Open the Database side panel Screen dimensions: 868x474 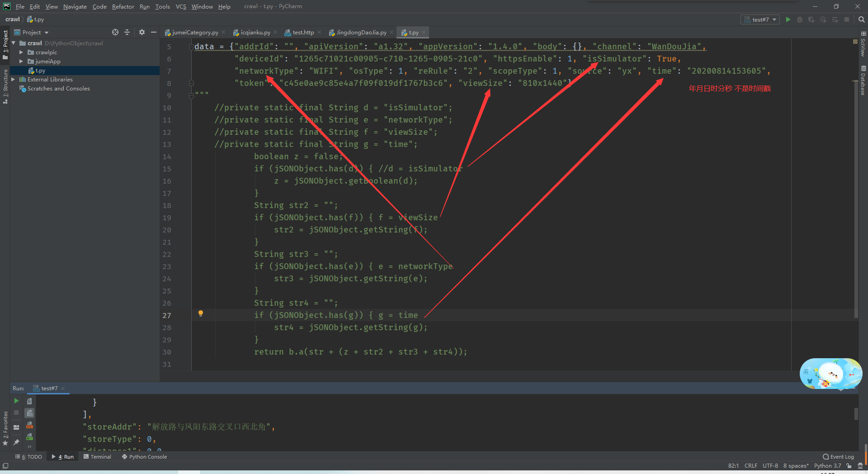click(863, 81)
